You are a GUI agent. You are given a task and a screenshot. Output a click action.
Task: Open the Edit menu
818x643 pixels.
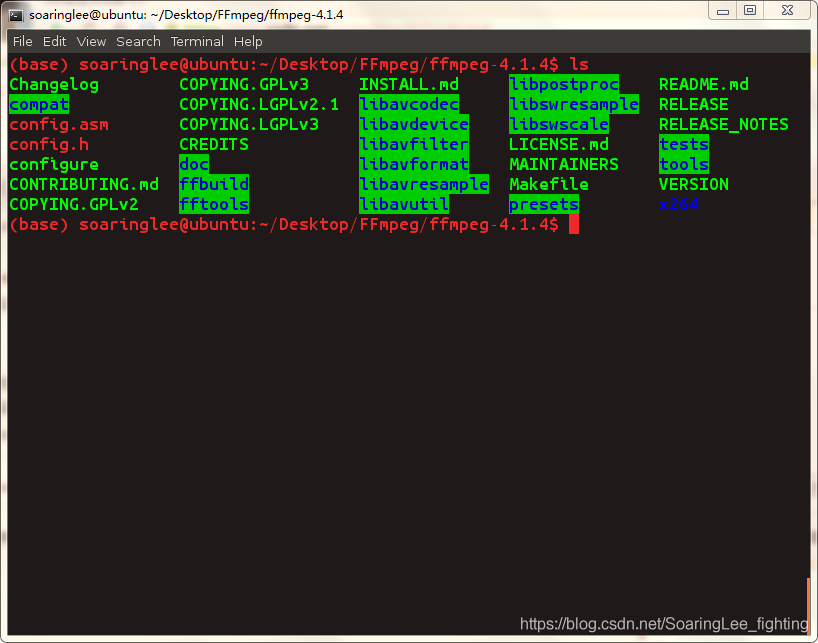click(x=54, y=41)
